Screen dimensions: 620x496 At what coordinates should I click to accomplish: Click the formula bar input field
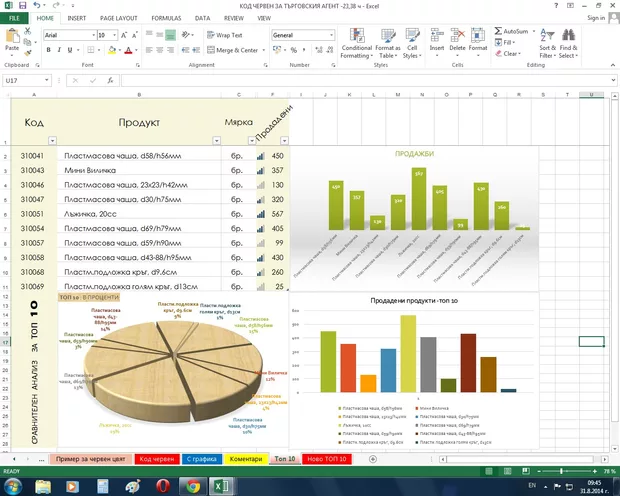click(x=350, y=80)
